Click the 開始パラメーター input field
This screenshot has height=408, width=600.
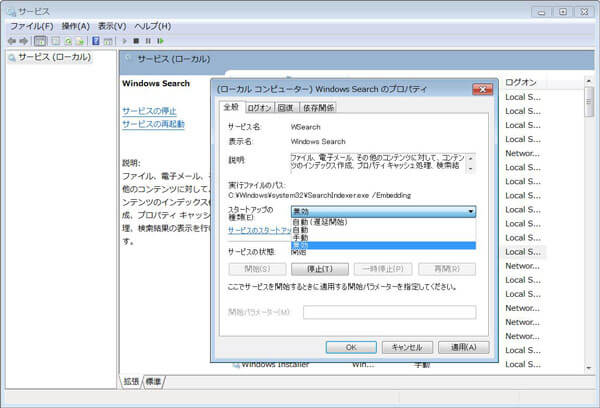tap(390, 312)
